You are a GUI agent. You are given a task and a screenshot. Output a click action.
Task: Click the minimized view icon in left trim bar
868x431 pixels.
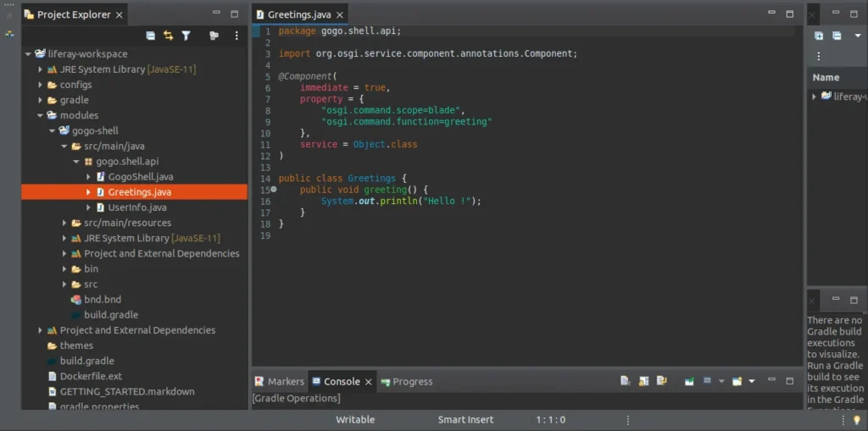pyautogui.click(x=9, y=34)
